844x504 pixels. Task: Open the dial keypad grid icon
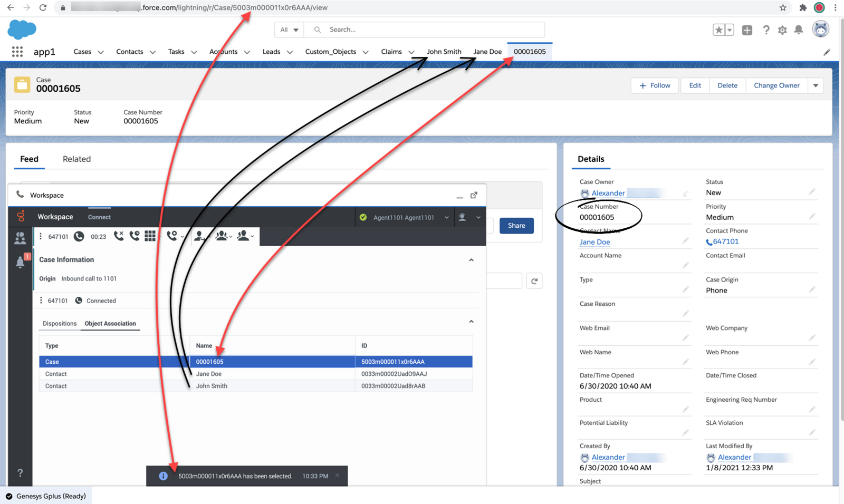(150, 236)
